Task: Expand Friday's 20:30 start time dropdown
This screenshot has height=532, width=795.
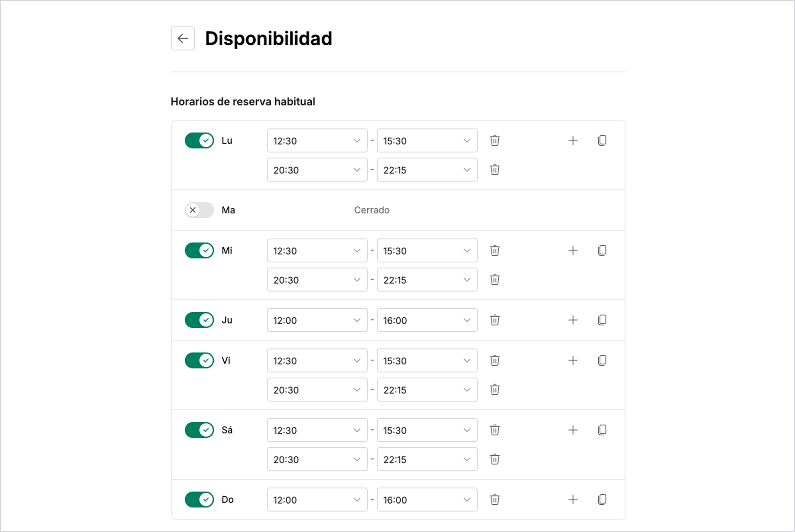Action: click(x=317, y=390)
